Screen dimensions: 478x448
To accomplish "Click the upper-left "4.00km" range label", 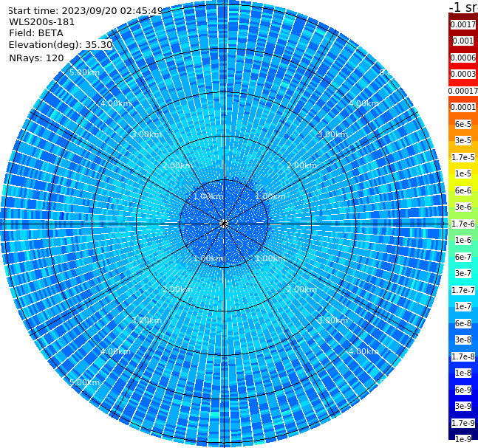I will pyautogui.click(x=115, y=103).
